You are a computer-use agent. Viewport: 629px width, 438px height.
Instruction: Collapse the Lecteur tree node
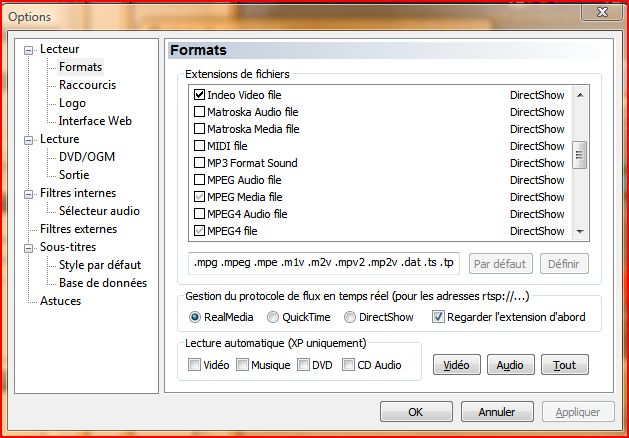coord(28,50)
